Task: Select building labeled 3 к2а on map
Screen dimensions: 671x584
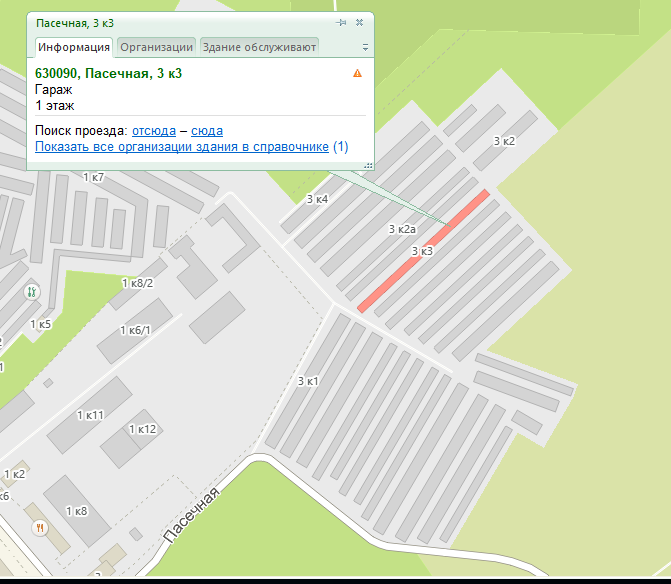Action: pos(401,230)
